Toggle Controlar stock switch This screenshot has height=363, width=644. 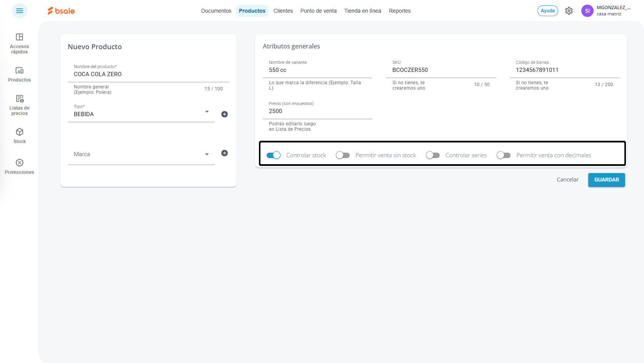pos(274,155)
